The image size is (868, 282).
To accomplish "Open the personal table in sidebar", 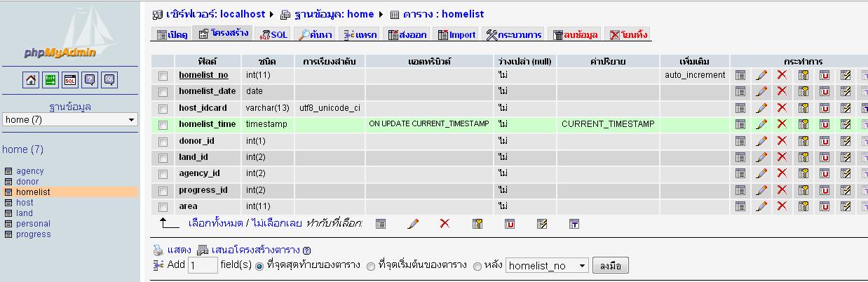I will (x=33, y=224).
